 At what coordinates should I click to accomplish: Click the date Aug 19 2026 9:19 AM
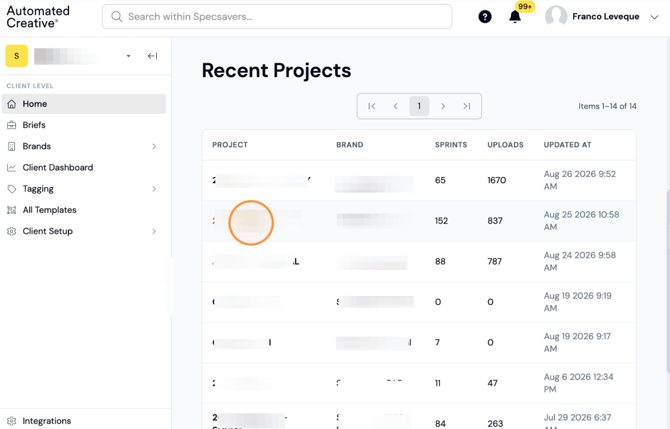[x=577, y=302]
